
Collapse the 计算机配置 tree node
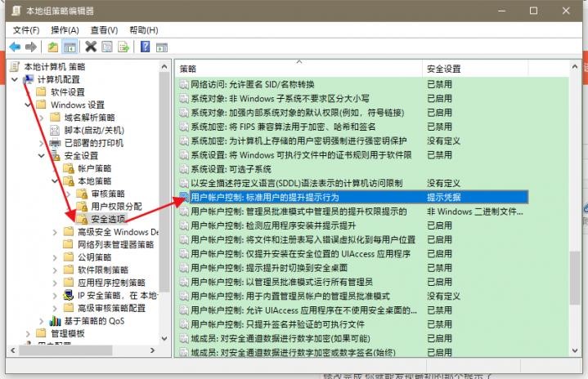15,79
